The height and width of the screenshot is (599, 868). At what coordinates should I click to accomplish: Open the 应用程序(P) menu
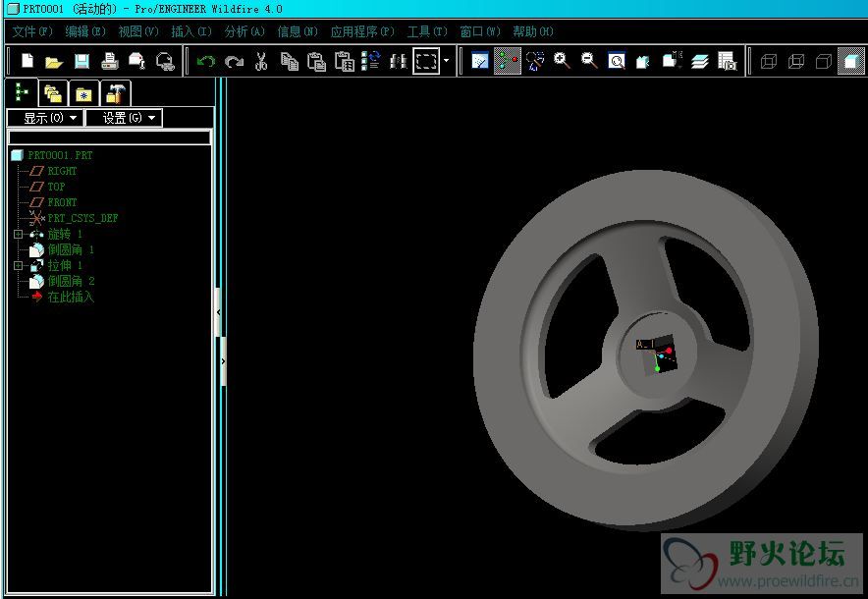(x=362, y=31)
